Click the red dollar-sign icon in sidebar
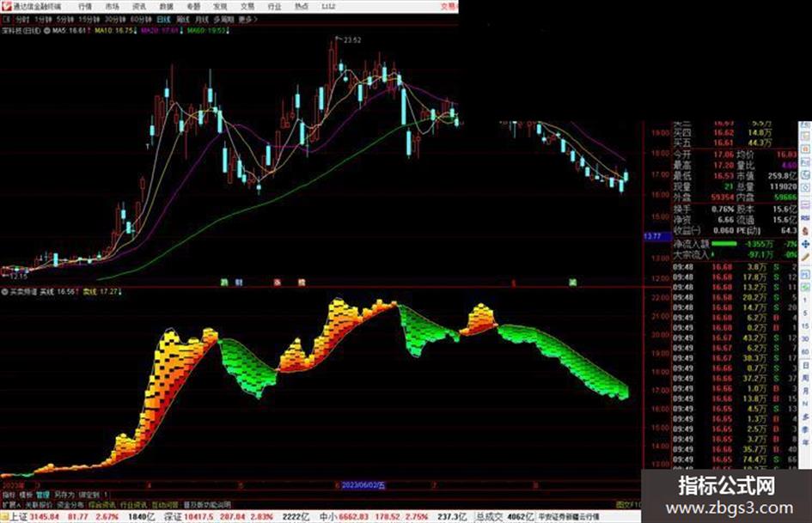812x523 pixels. point(805,231)
